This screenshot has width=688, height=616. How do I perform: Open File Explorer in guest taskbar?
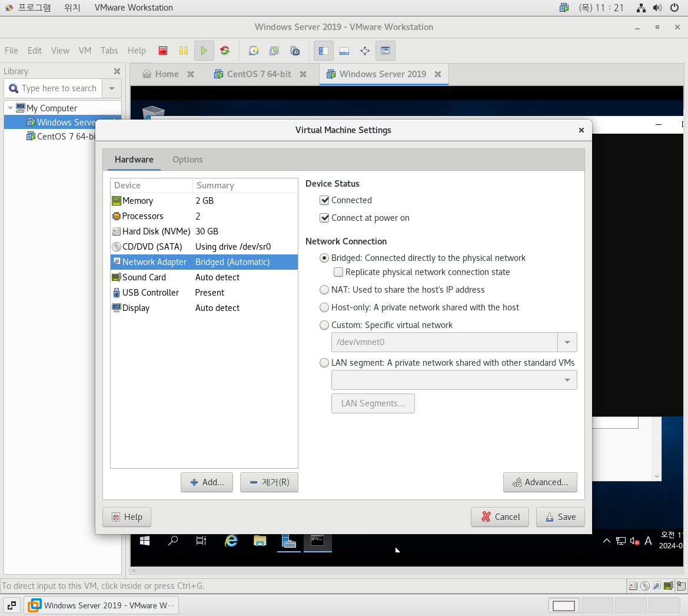[260, 541]
